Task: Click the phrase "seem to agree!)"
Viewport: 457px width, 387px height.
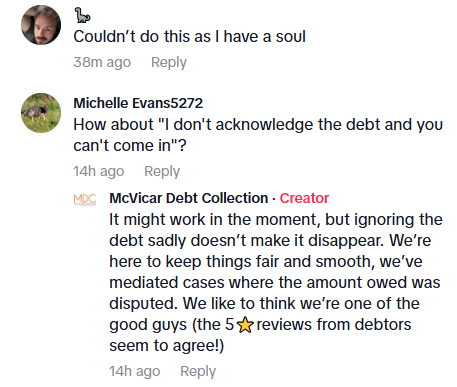Action: 167,346
